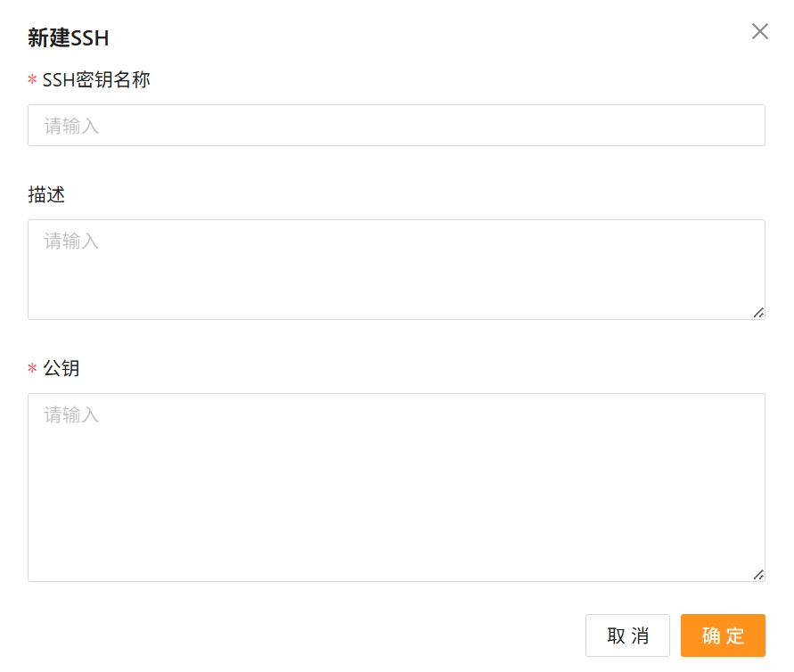Click the right end of SSH密钥名称 input
This screenshot has height=672, width=794.
click(x=740, y=126)
